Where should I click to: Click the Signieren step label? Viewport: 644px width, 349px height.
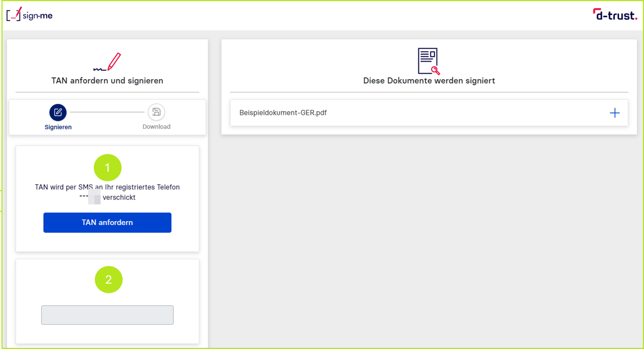click(x=58, y=127)
